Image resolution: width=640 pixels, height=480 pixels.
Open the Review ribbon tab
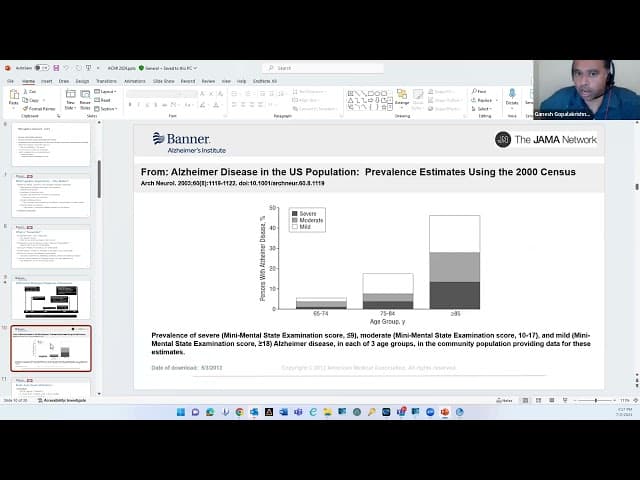208,81
